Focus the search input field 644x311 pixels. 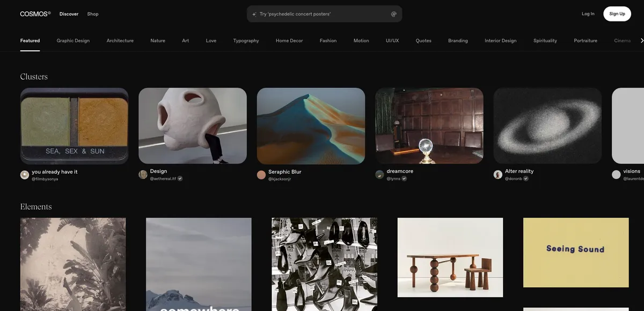coord(324,14)
